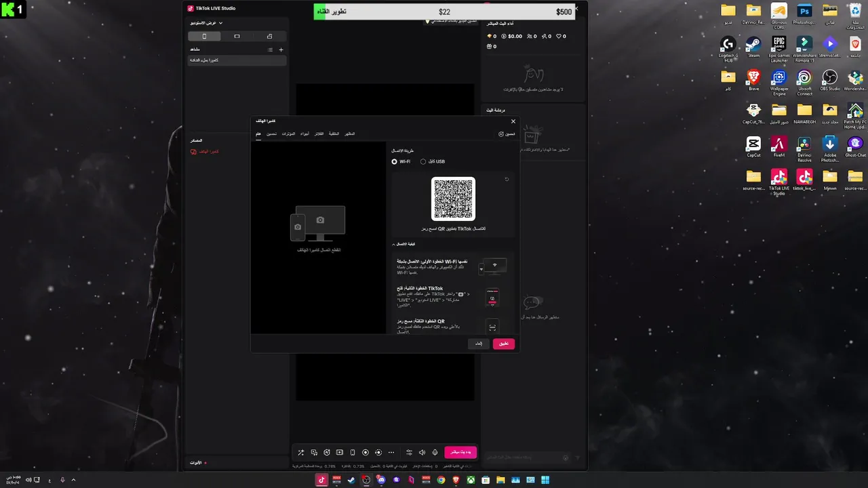The height and width of the screenshot is (488, 868).
Task: Open TikTok LIVE Studio taskbar icon
Action: tap(322, 480)
